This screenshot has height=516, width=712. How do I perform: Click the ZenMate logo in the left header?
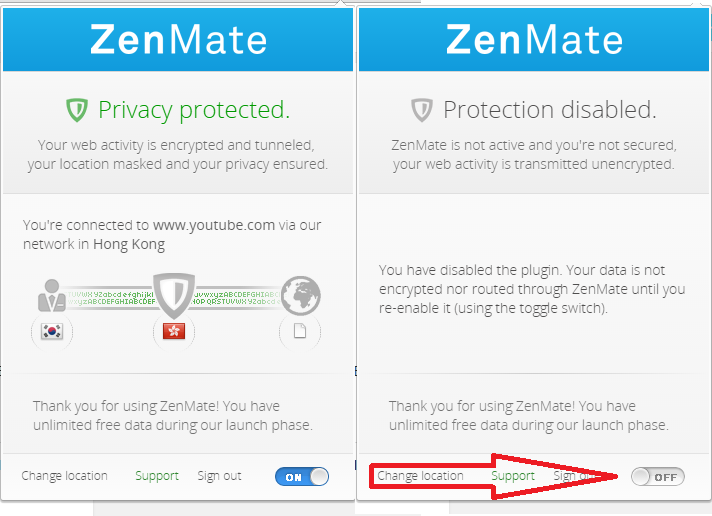pos(178,39)
